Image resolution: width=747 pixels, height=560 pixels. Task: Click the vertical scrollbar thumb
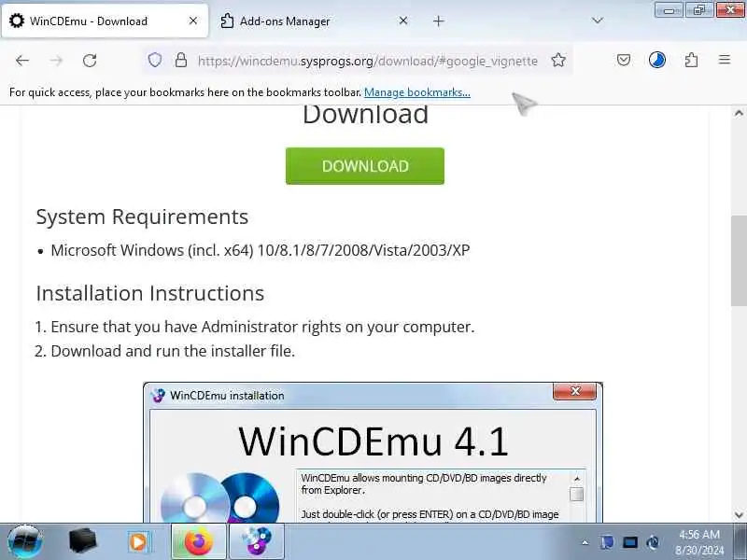coord(739,261)
